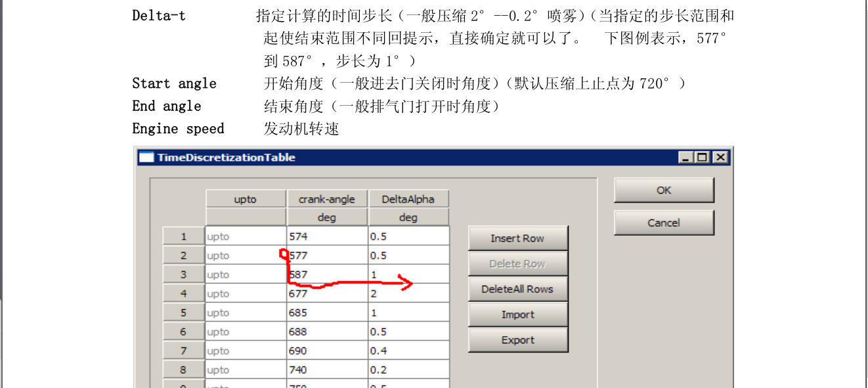868x388 pixels.
Task: Select row number 5 in the table
Action: click(183, 313)
